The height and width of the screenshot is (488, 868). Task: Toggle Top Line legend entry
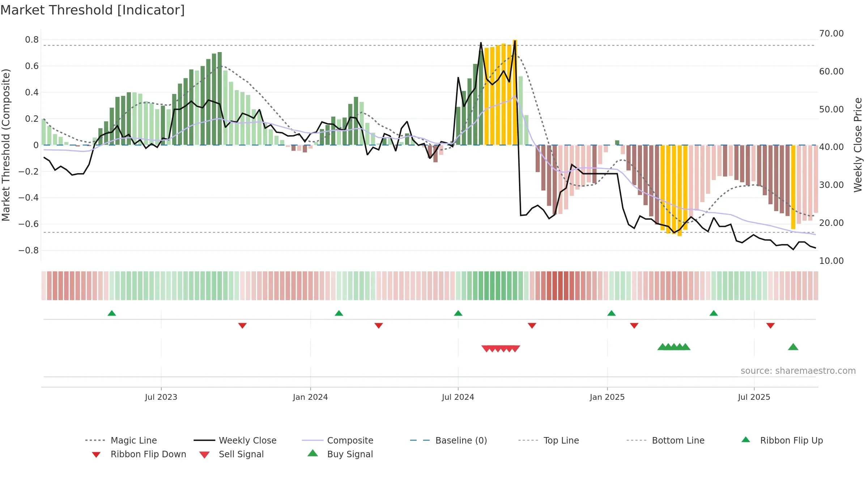click(549, 440)
